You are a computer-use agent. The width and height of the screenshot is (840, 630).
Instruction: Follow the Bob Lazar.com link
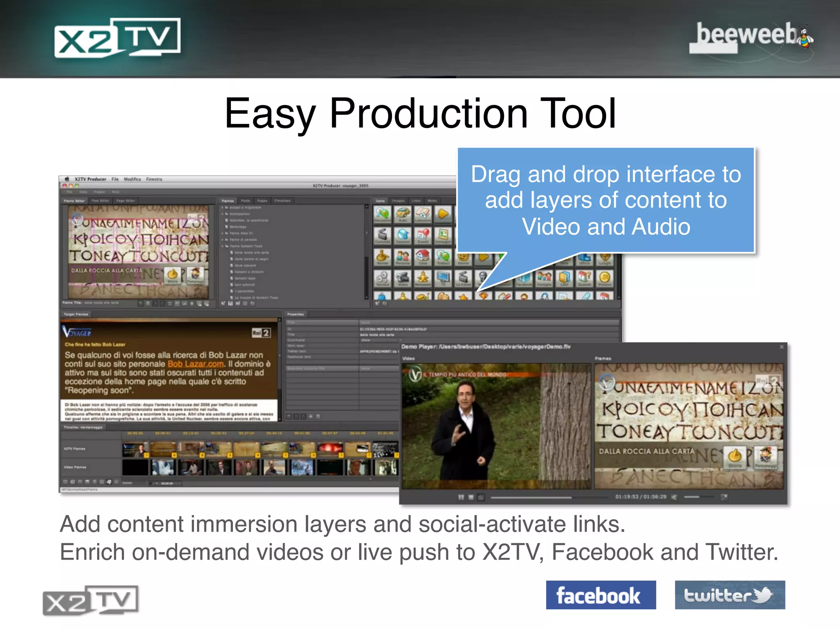[196, 364]
